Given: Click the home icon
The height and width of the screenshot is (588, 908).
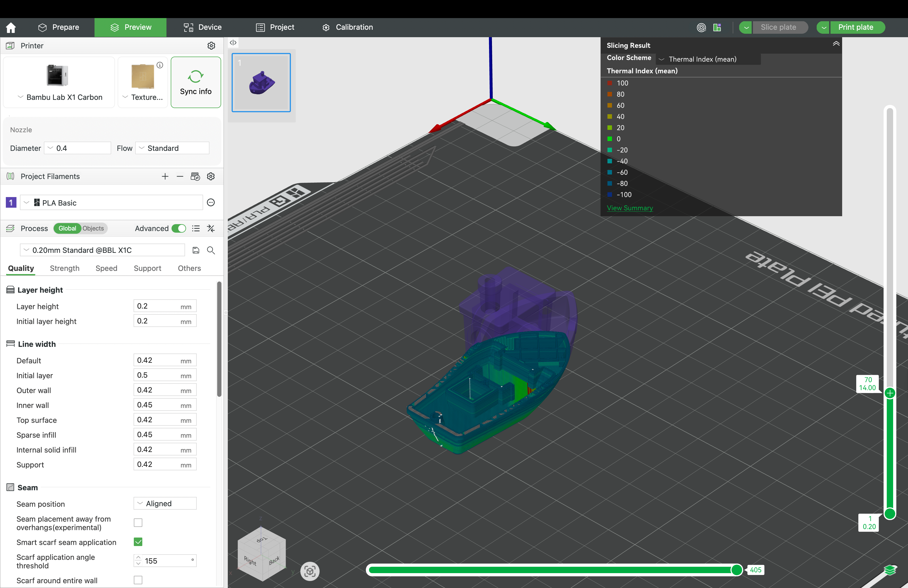Looking at the screenshot, I should point(11,27).
